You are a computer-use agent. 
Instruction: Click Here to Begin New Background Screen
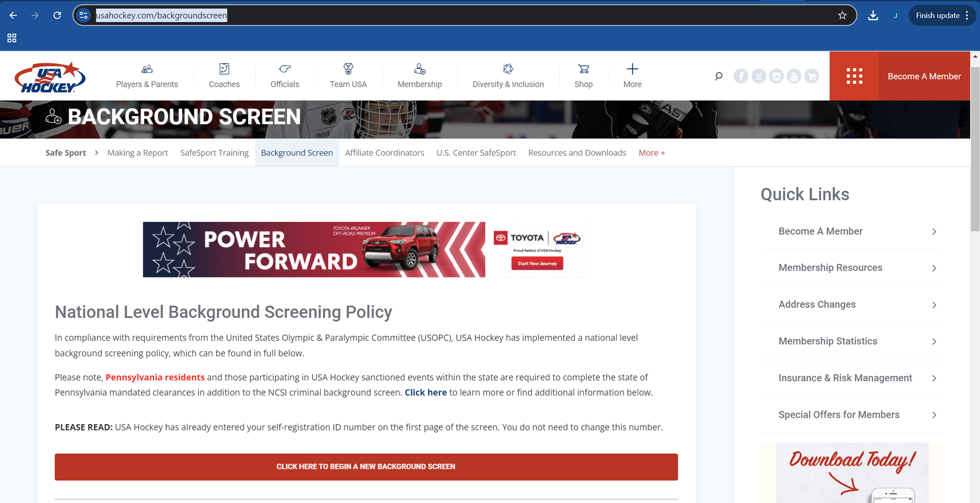coord(366,467)
